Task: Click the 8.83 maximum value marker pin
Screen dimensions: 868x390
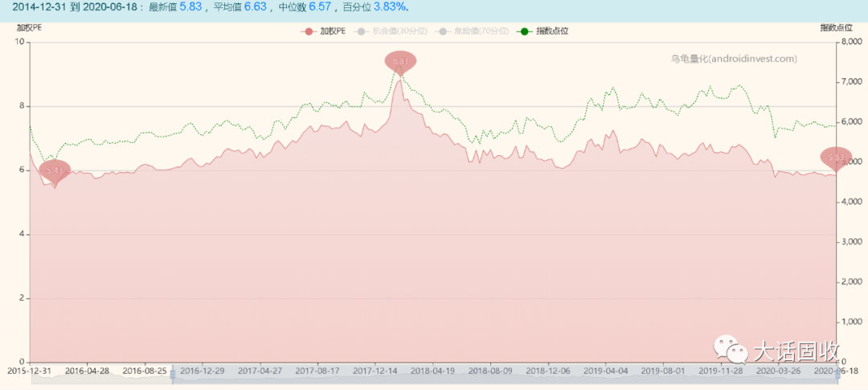Action: [x=400, y=61]
